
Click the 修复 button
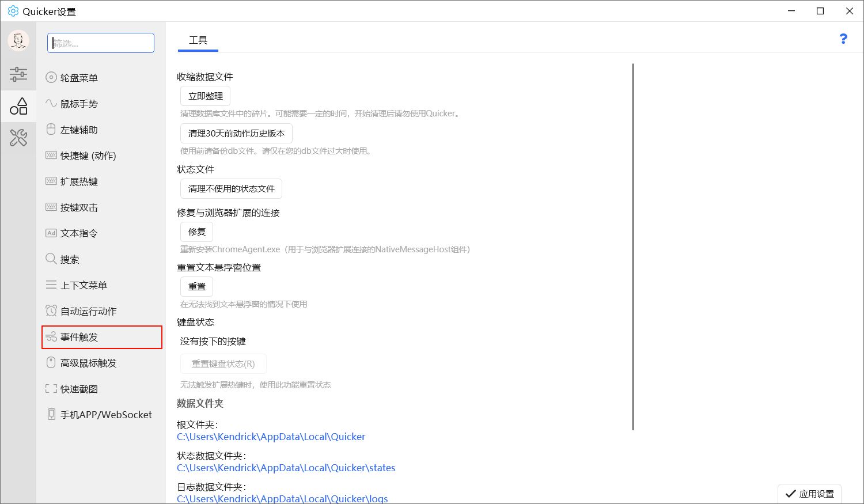197,232
